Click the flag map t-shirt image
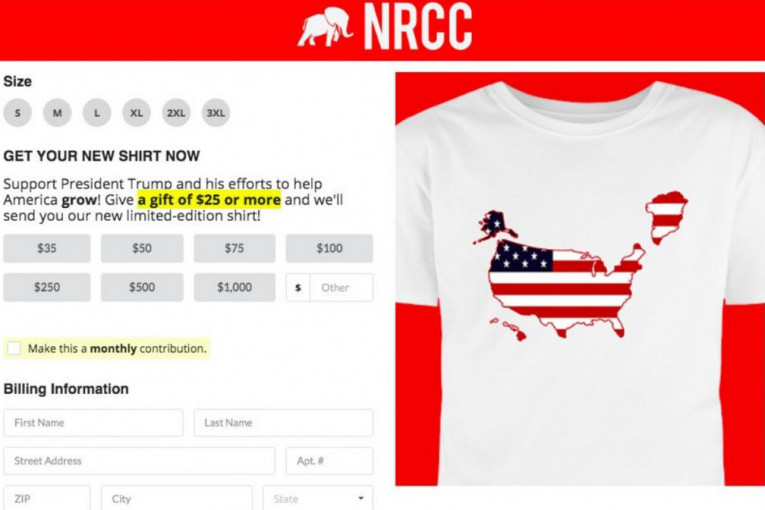Image resolution: width=765 pixels, height=510 pixels. (x=580, y=279)
